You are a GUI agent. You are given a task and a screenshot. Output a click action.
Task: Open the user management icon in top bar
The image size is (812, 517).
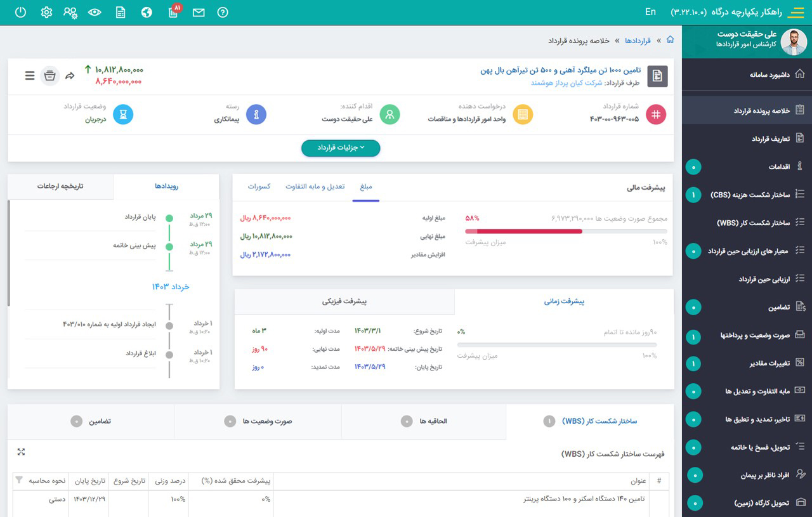tap(71, 12)
